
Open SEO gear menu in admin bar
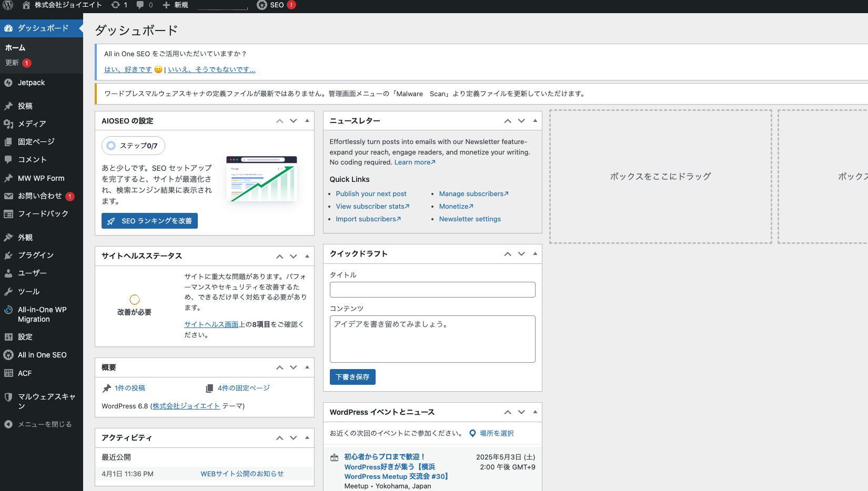coord(276,5)
